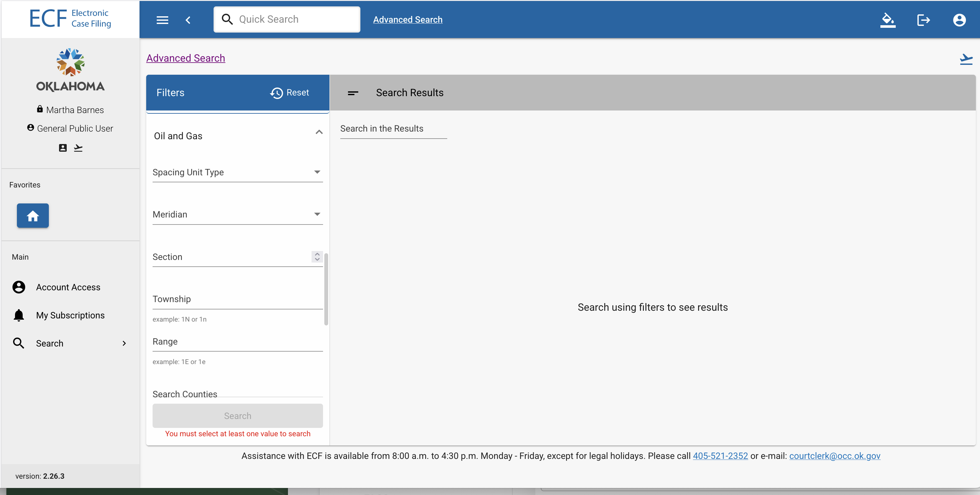Click the collapse icon beside Search Results

(x=353, y=93)
